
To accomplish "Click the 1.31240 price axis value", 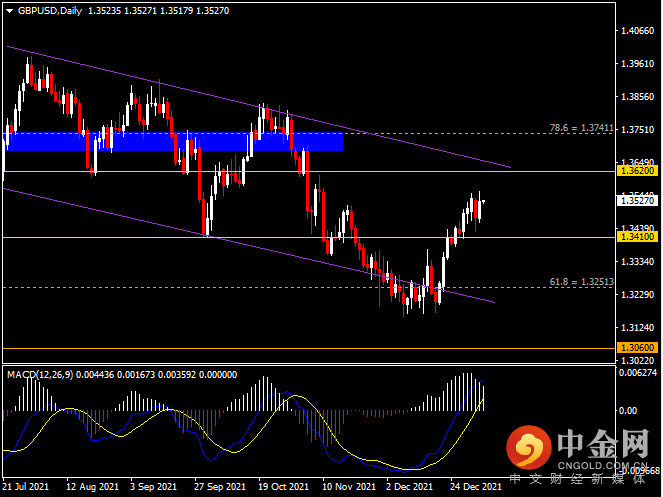I will [x=637, y=327].
